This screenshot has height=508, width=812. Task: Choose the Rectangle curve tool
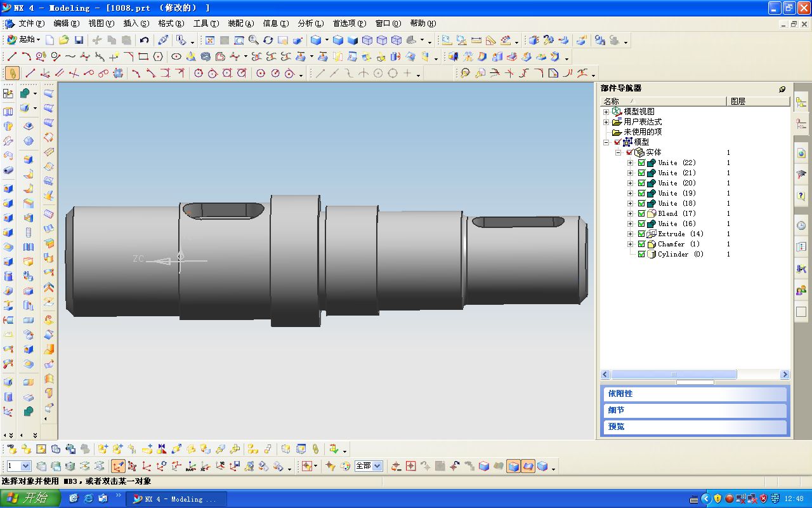tap(143, 57)
